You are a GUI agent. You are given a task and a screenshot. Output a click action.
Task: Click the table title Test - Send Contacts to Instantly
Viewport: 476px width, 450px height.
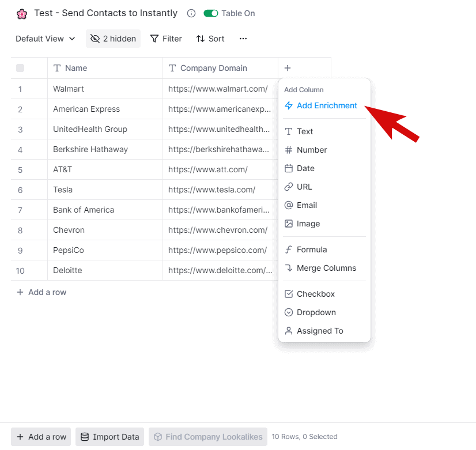105,13
